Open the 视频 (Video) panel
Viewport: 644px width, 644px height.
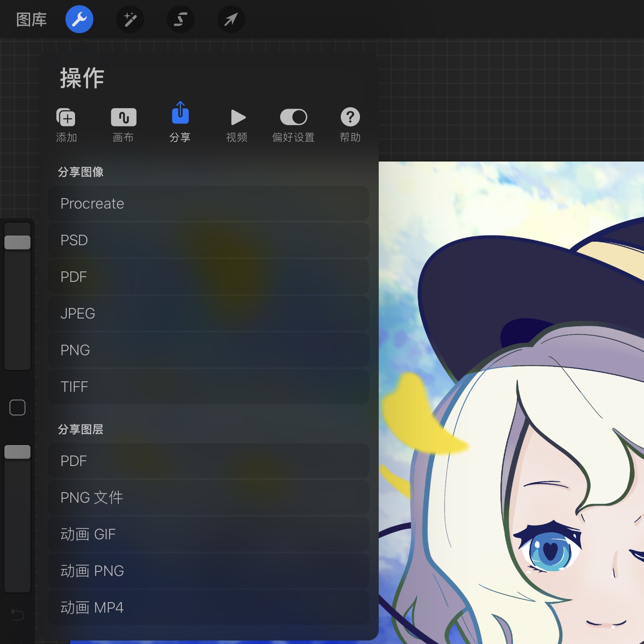(236, 123)
